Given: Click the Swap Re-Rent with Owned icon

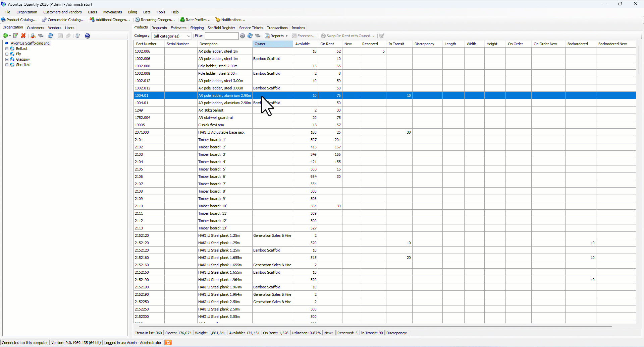Looking at the screenshot, I should click(x=323, y=36).
